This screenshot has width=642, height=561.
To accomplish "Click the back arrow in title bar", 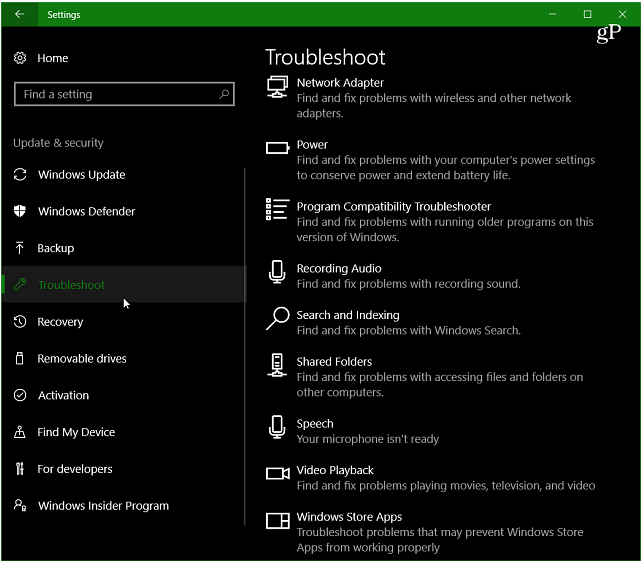I will (19, 14).
